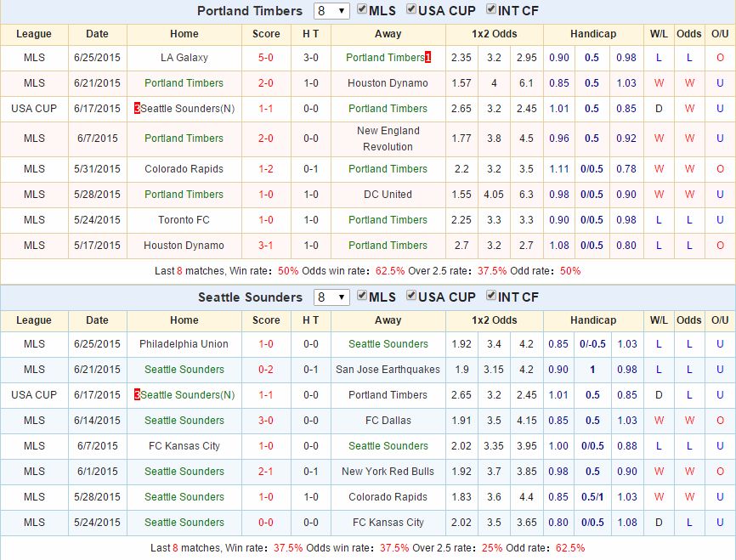Uncheck MLS filter for Seattle Sounders

click(362, 295)
